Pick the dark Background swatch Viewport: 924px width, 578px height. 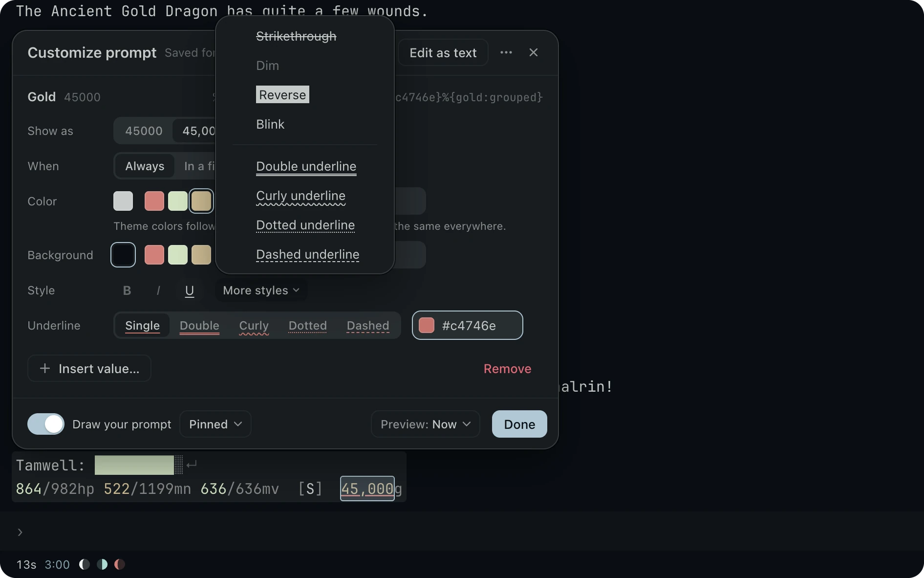(x=123, y=255)
